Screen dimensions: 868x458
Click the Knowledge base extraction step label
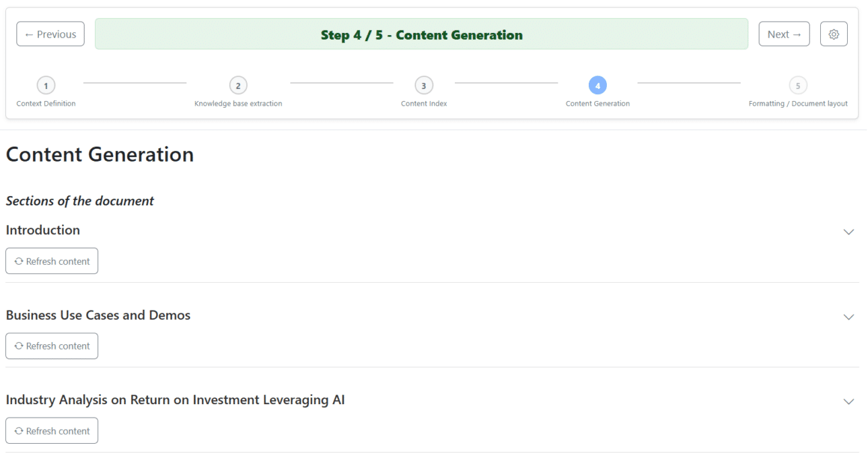pyautogui.click(x=238, y=104)
